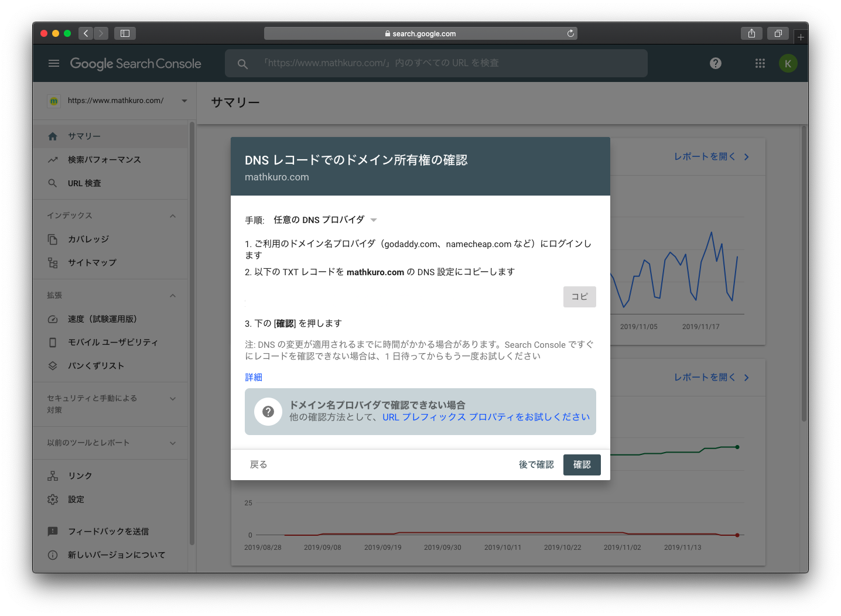The image size is (841, 616).
Task: Reload the page in Safari
Action: click(570, 33)
